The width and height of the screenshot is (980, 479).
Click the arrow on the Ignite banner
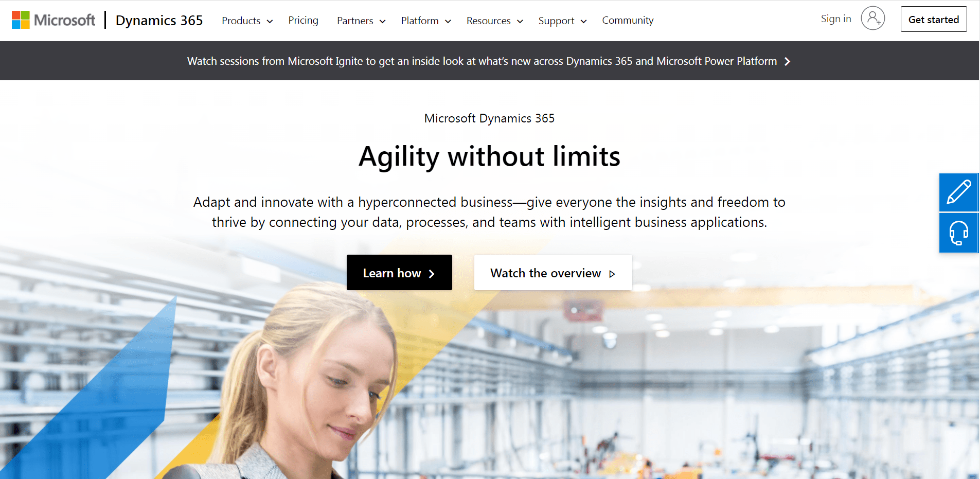point(787,61)
